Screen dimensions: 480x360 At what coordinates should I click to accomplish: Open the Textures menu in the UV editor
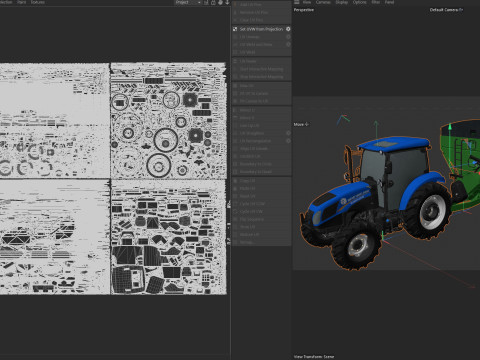[38, 2]
